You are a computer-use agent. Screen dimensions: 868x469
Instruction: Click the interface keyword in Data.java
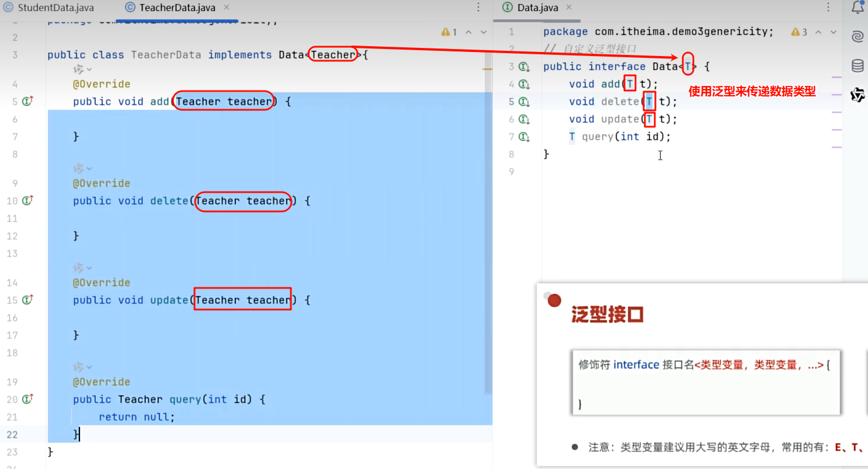coord(617,67)
